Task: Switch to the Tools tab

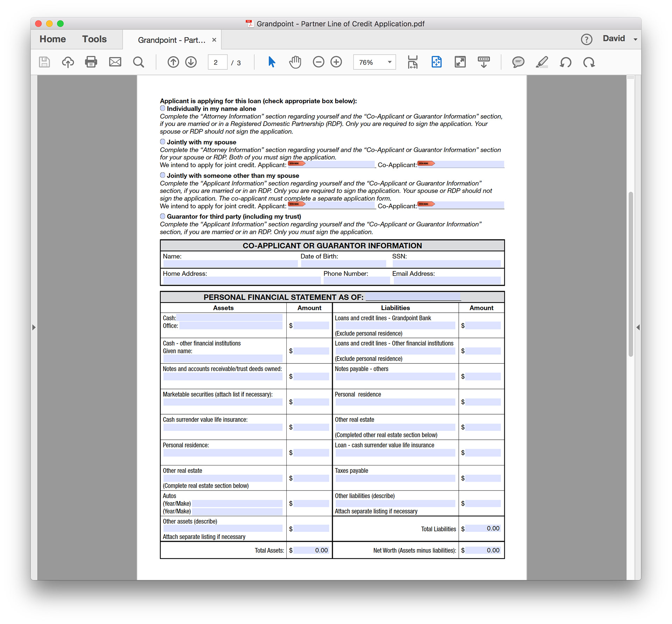Action: [94, 39]
